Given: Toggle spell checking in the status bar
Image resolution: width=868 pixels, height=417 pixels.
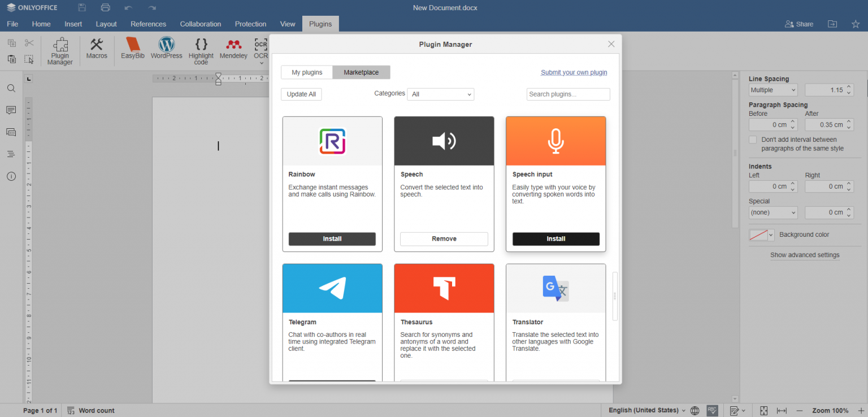Looking at the screenshot, I should (x=712, y=410).
